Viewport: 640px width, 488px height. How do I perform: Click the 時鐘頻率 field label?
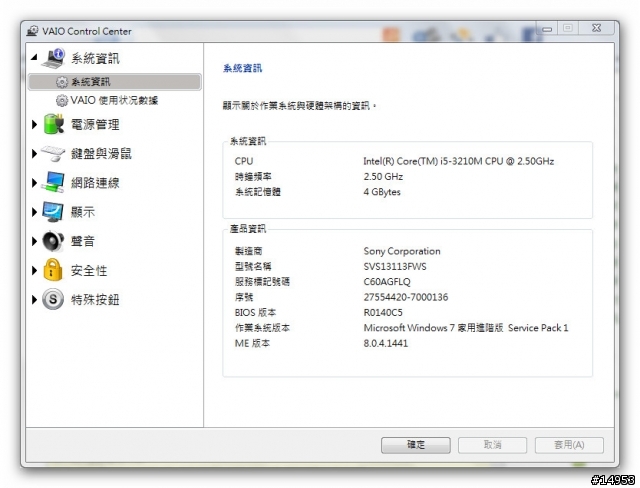[253, 177]
